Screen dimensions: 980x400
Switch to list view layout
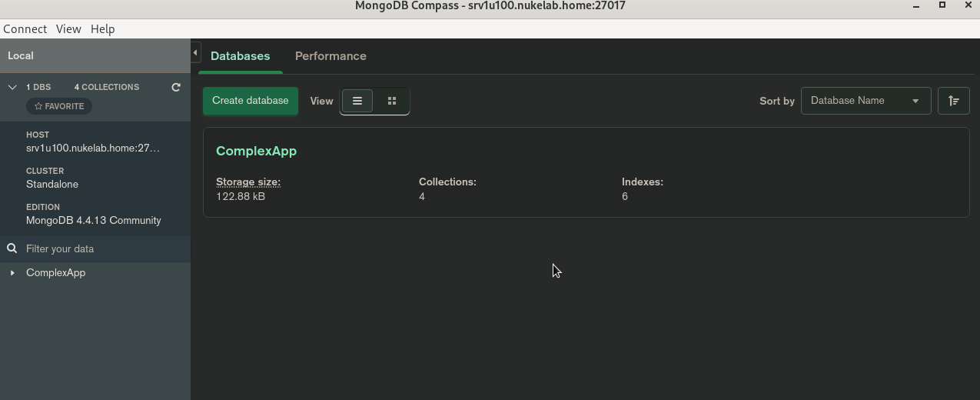[357, 101]
